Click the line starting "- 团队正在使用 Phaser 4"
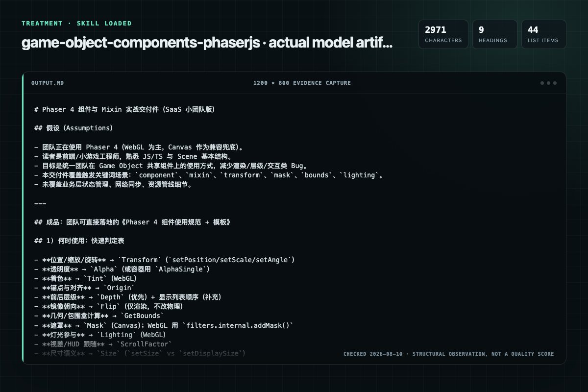The image size is (588, 392). pyautogui.click(x=139, y=147)
